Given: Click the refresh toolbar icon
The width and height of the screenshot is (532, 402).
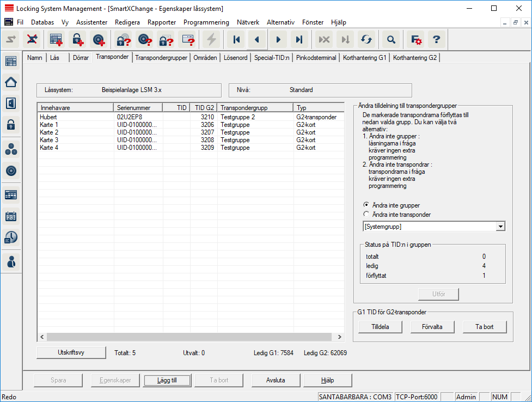Looking at the screenshot, I should [x=366, y=40].
